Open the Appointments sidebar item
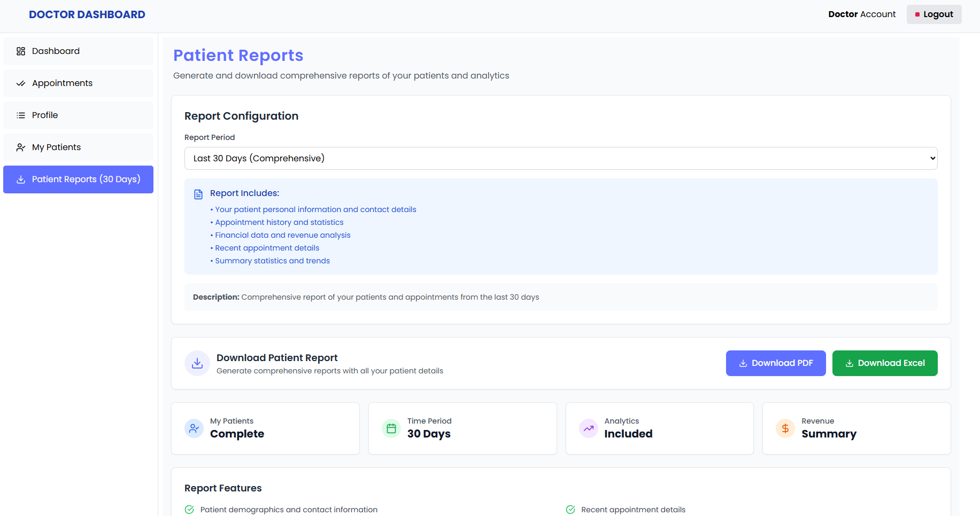The image size is (980, 516). [78, 83]
